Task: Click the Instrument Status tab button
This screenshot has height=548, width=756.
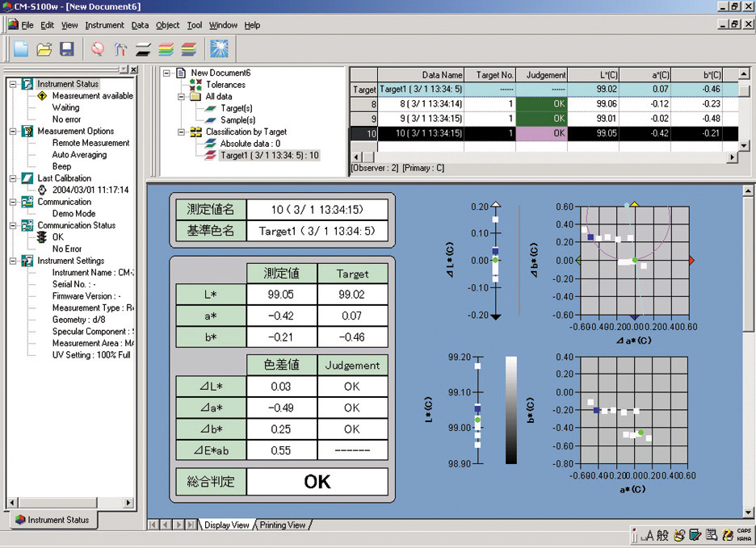Action: (52, 521)
